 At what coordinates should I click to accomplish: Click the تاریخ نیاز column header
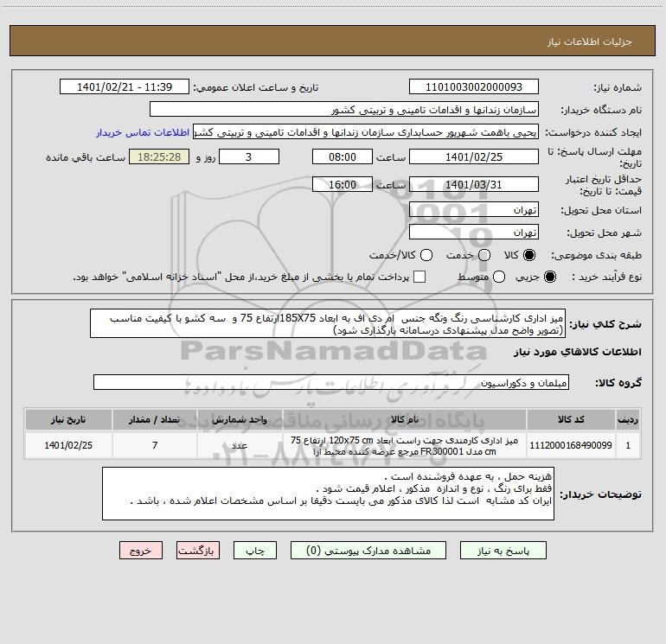click(x=68, y=419)
